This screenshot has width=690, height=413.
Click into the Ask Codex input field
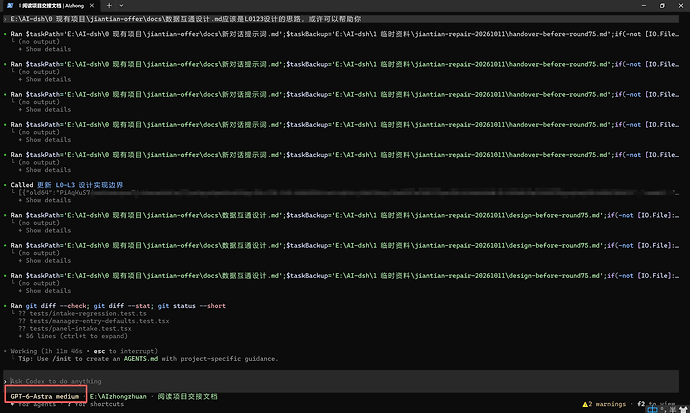pos(341,381)
